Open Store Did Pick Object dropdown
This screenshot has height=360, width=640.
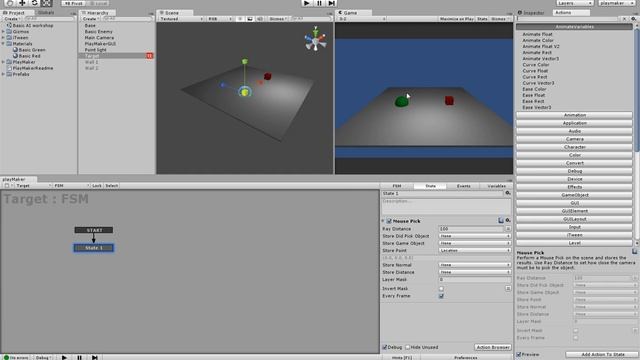coord(475,236)
